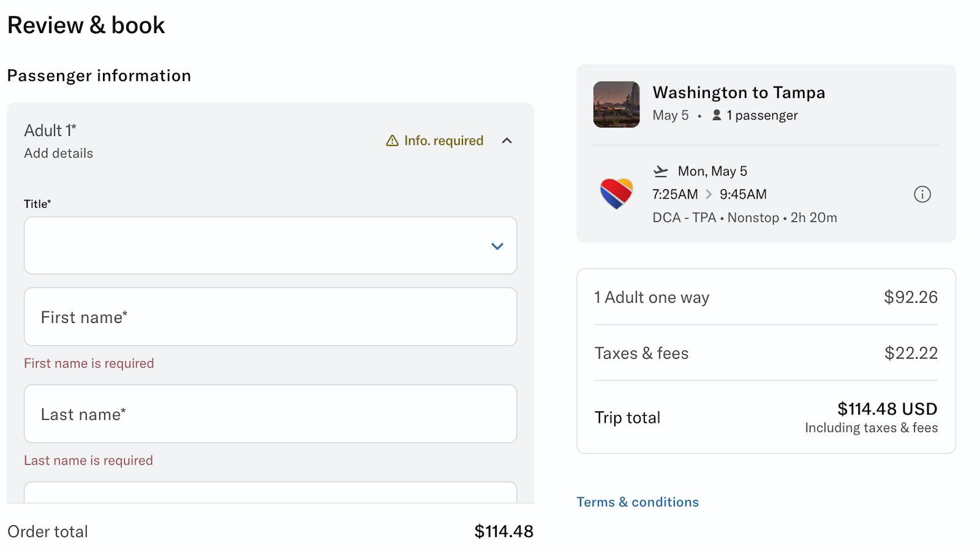
Task: Focus the First name input field
Action: click(270, 317)
